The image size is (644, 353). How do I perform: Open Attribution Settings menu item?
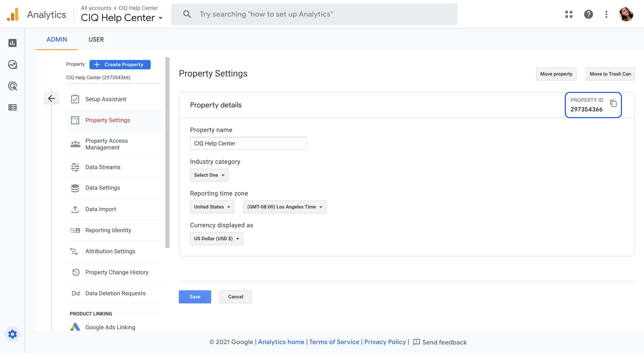coord(115,251)
